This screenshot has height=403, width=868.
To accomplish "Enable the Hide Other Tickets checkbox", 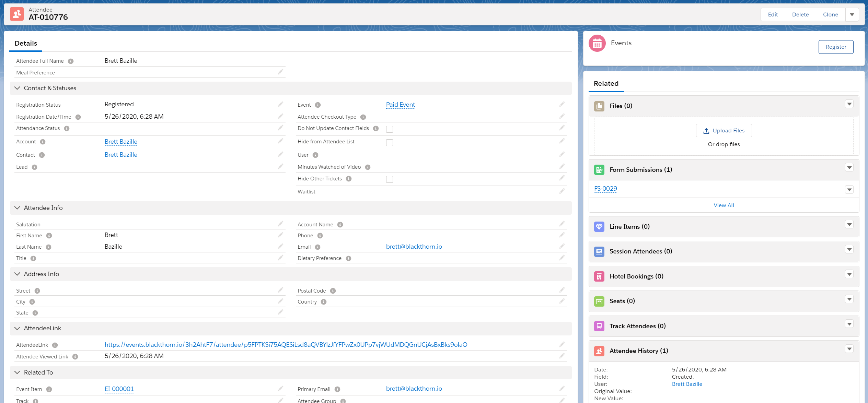I will click(389, 179).
